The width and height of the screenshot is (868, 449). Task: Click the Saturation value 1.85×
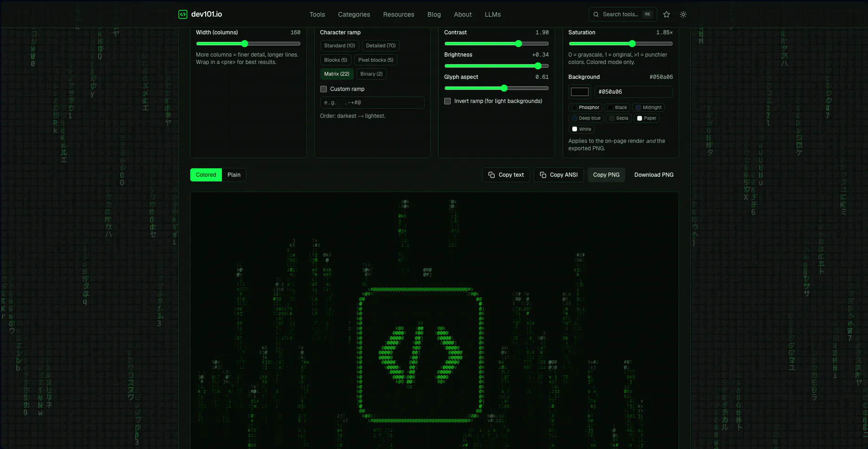tap(664, 32)
